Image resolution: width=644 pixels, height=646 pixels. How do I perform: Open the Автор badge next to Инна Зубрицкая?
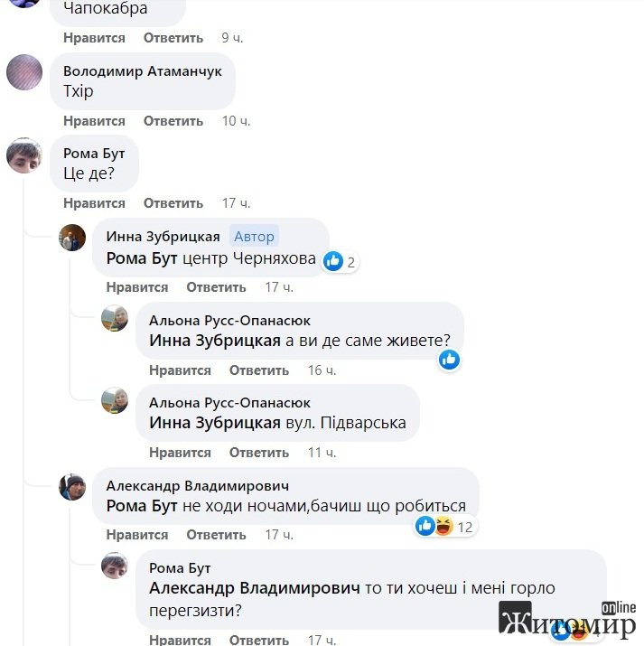pyautogui.click(x=254, y=237)
